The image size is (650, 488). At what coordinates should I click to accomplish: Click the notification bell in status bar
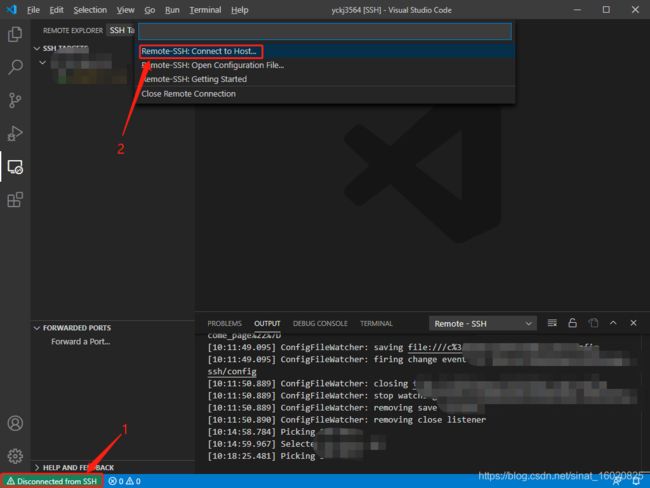pos(636,481)
